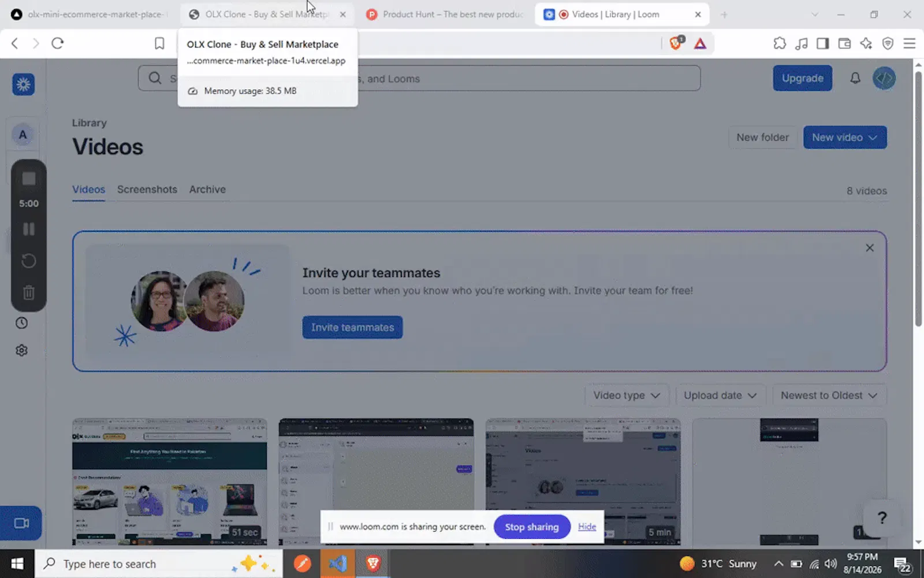Screen dimensions: 924x578
Task: Open the volume speaker tray icon
Action: pos(831,564)
